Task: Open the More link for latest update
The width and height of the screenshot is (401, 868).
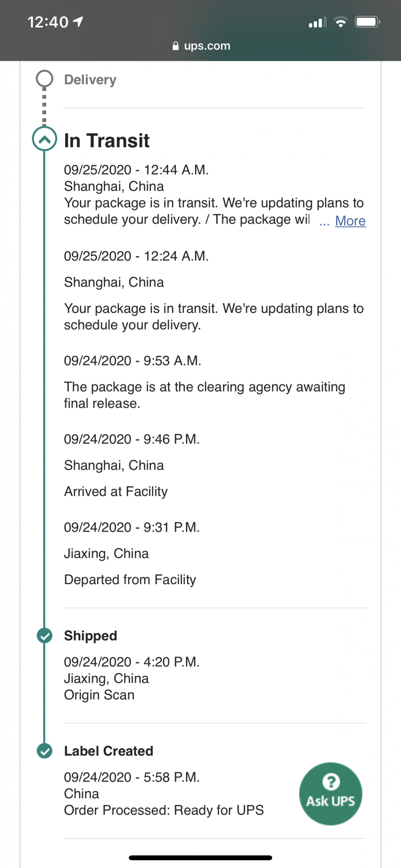Action: point(350,221)
